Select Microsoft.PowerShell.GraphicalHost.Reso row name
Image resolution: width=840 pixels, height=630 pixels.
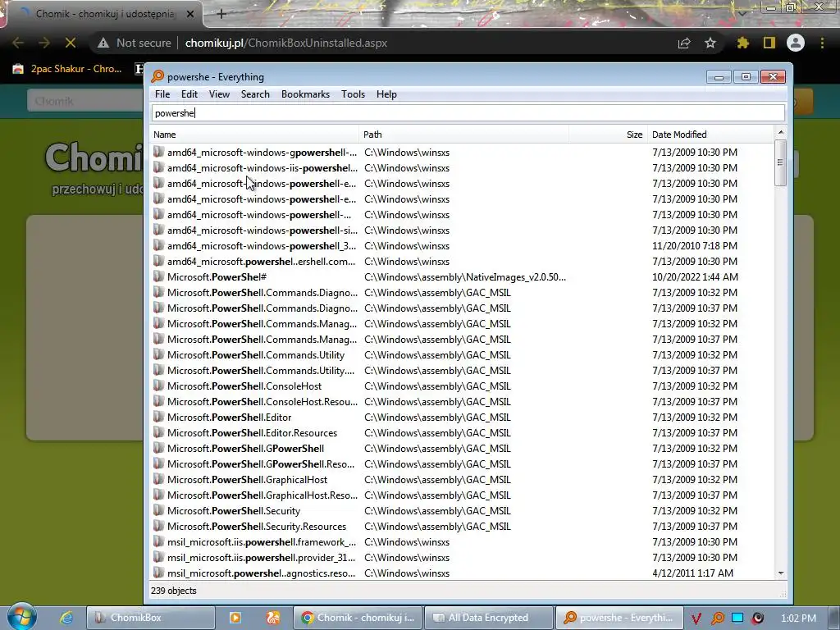click(262, 495)
